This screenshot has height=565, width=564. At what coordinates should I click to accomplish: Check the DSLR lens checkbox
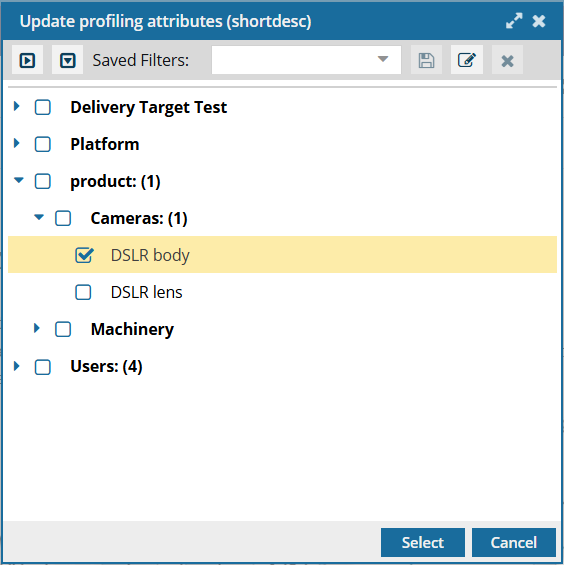tap(83, 292)
